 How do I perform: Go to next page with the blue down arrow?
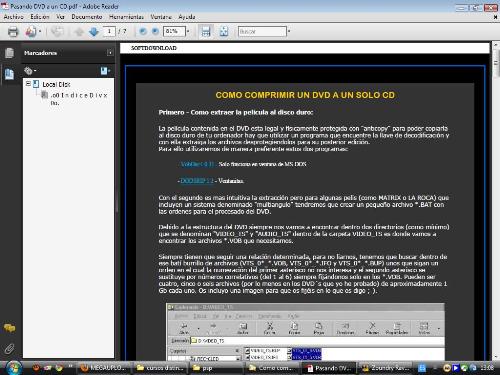pyautogui.click(x=94, y=32)
